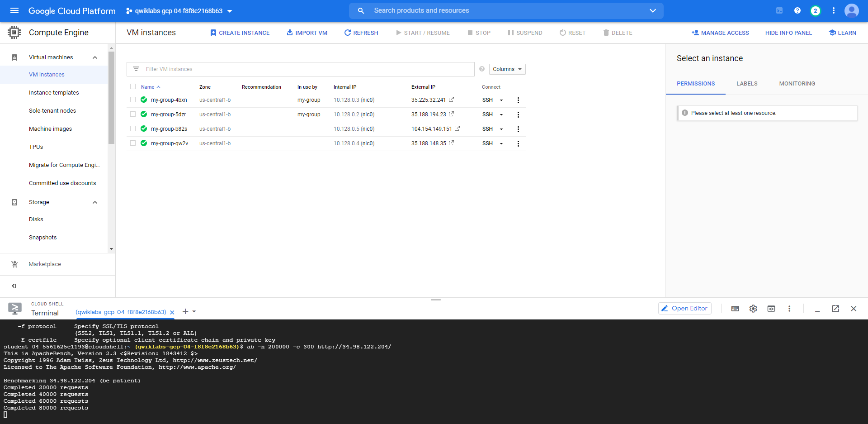Activate Cloud Shell icon in top bar
This screenshot has width=868, height=424.
tap(779, 10)
